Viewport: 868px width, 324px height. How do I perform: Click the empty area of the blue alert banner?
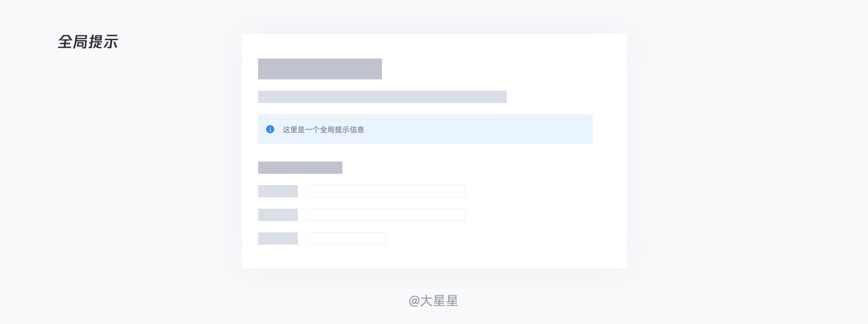[477, 129]
